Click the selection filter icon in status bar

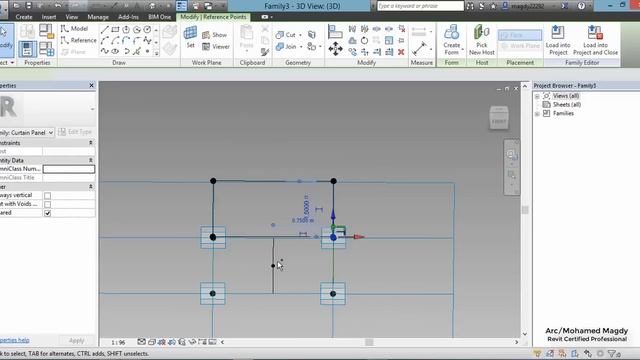click(x=612, y=353)
